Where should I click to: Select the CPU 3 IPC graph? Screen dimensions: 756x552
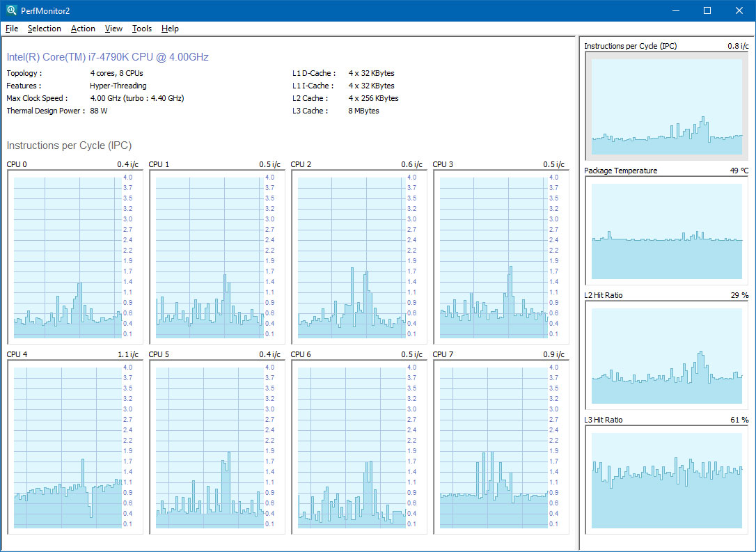click(494, 257)
